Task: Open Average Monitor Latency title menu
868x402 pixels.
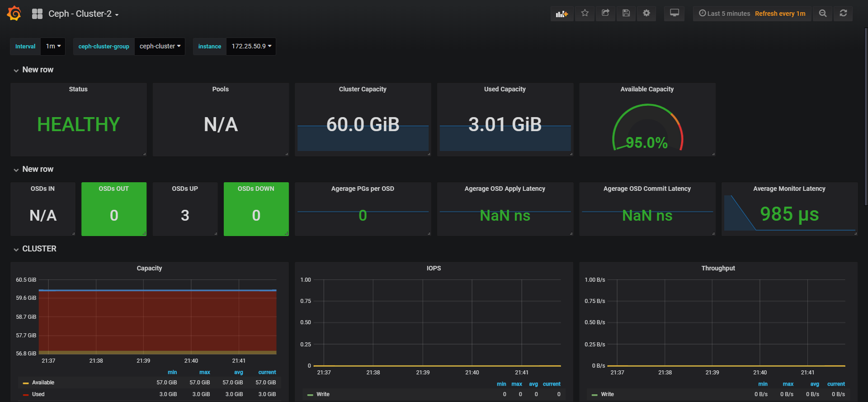Action: 789,189
